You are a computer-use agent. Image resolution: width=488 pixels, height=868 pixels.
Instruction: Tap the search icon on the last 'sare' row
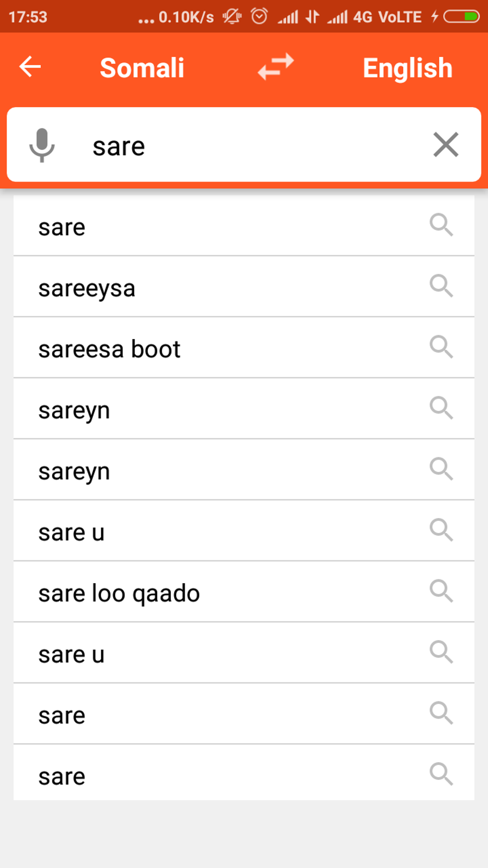(441, 775)
